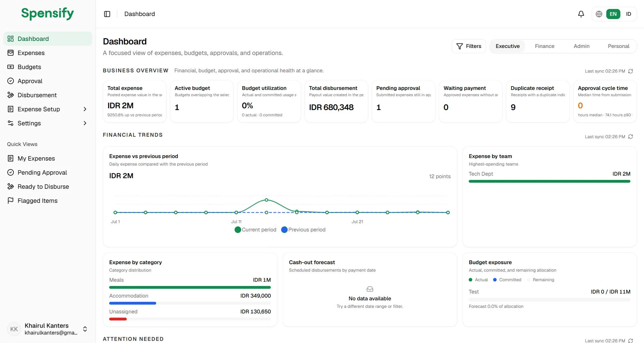Remaining legend in Budget exposure
The width and height of the screenshot is (644, 343).
coord(540,280)
